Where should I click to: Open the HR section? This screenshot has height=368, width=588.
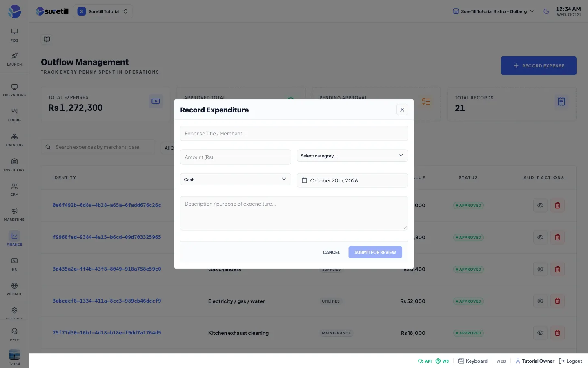click(14, 265)
